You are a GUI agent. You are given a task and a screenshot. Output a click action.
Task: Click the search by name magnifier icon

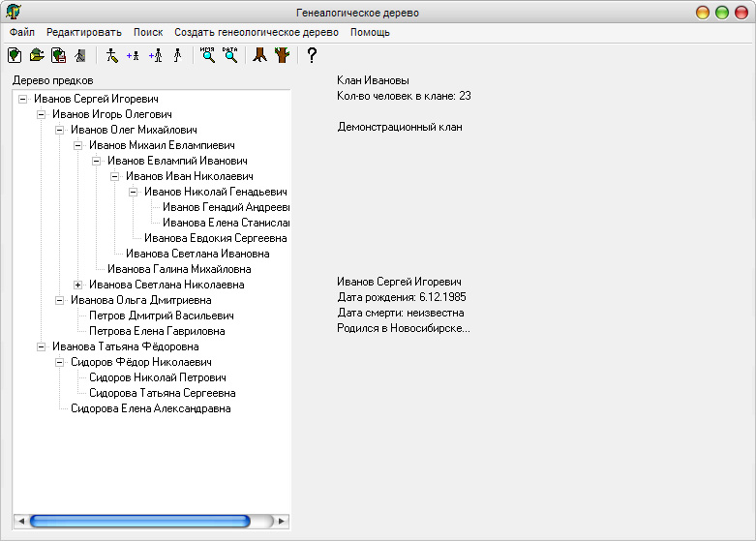click(x=207, y=55)
